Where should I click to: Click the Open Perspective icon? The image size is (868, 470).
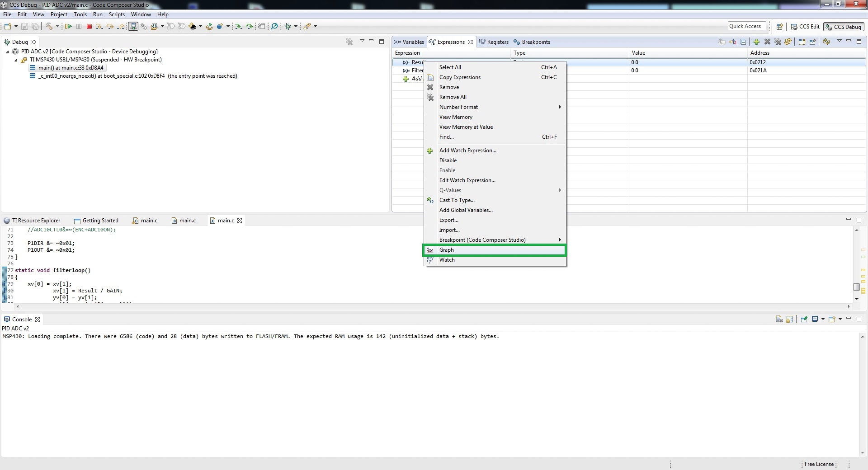pos(779,27)
